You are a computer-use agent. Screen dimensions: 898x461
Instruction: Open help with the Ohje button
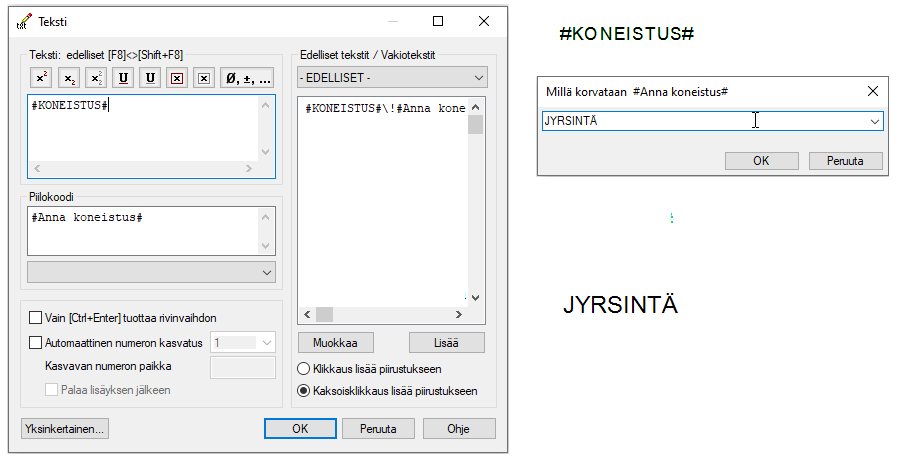click(x=459, y=429)
